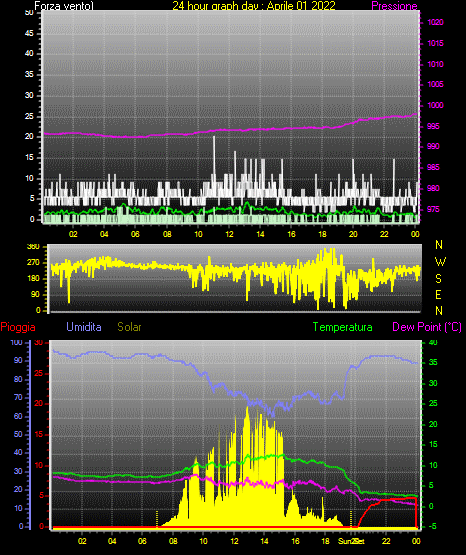The width and height of the screenshot is (466, 555).
Task: Click wind force axis value 45
Action: pos(29,33)
